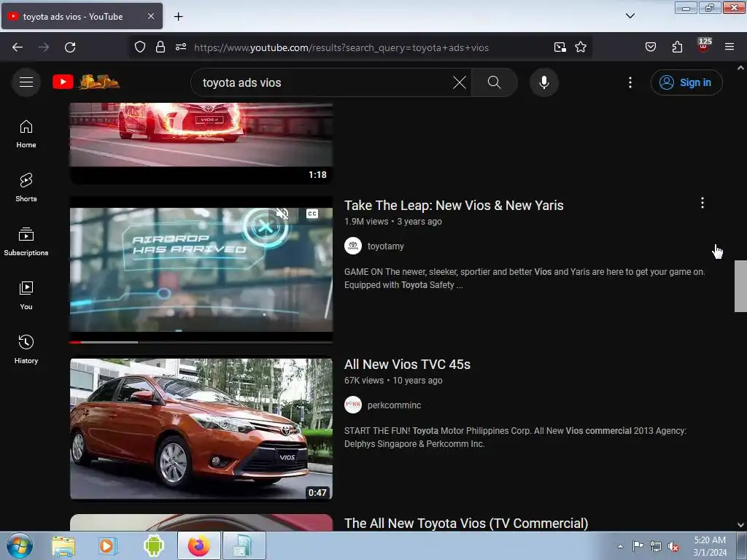Start voice search with the microphone
747x560 pixels.
[543, 82]
